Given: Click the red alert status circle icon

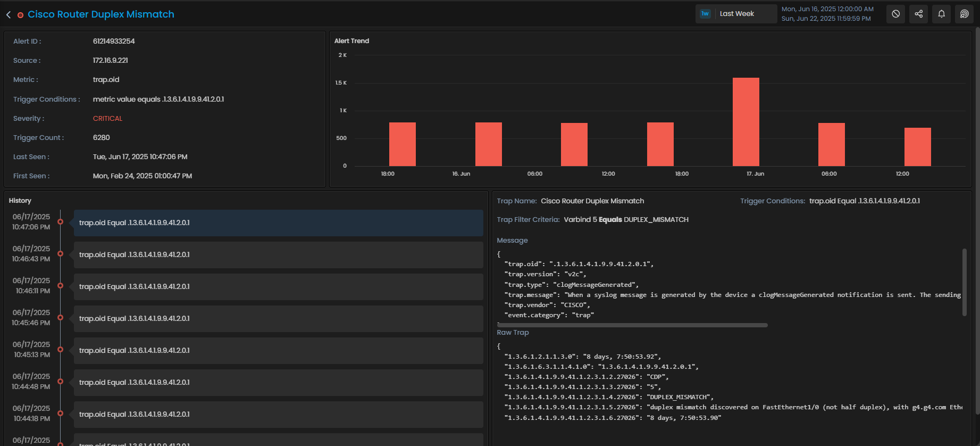Looking at the screenshot, I should tap(20, 15).
